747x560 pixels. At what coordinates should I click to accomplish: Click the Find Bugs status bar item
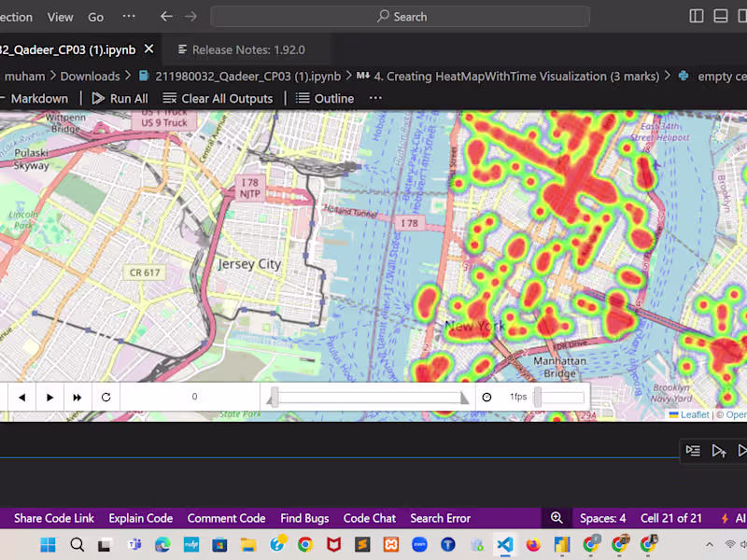304,518
